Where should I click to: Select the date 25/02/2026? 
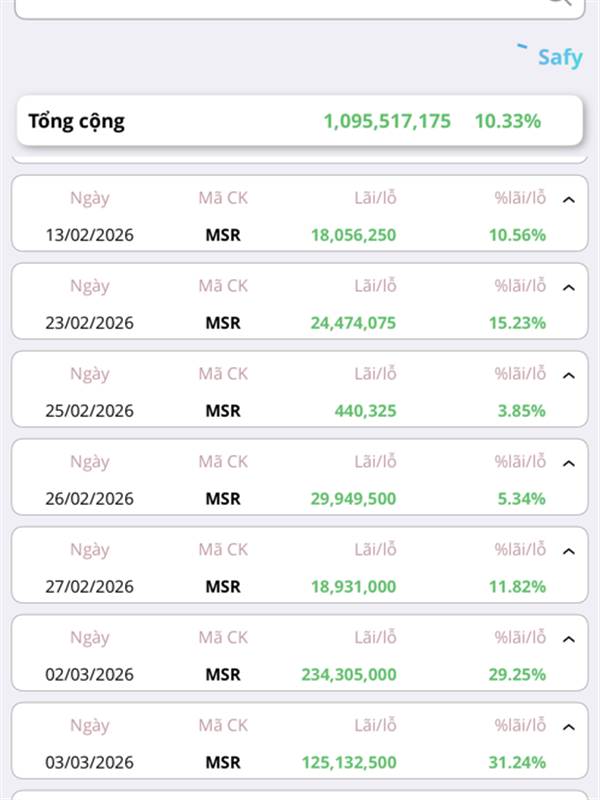[89, 411]
